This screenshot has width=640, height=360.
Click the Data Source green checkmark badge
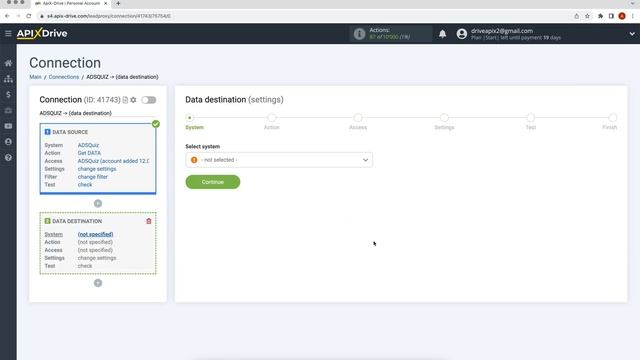click(x=156, y=124)
